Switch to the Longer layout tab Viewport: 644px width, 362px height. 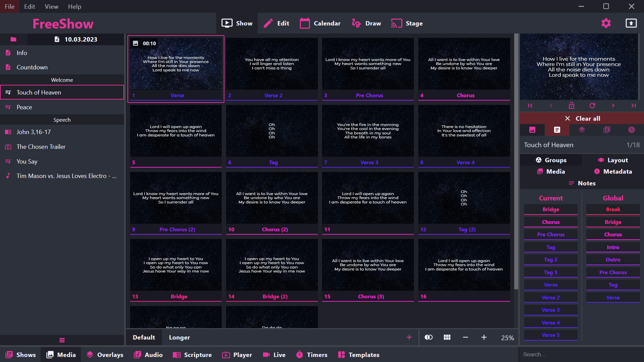click(179, 338)
